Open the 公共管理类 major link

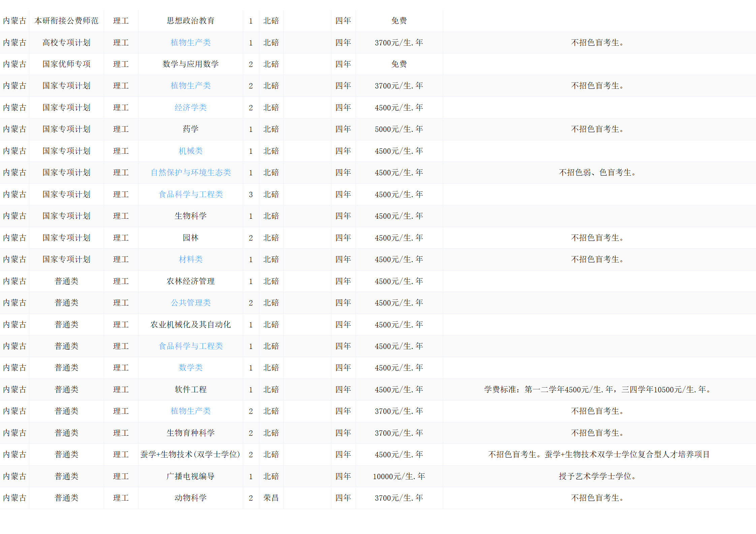coord(191,303)
